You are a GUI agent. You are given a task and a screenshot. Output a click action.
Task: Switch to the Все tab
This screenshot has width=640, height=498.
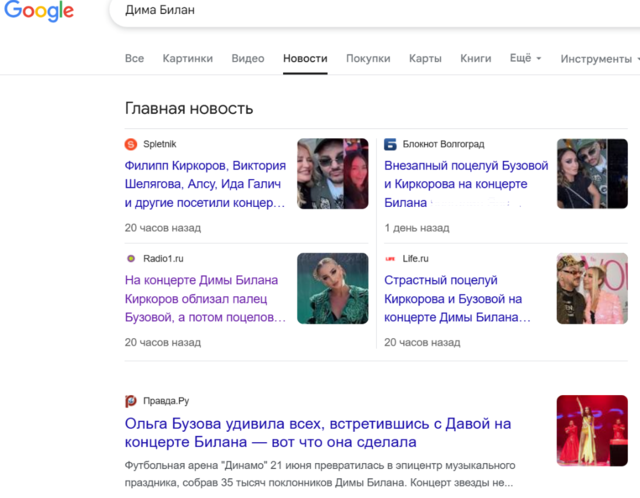click(134, 58)
